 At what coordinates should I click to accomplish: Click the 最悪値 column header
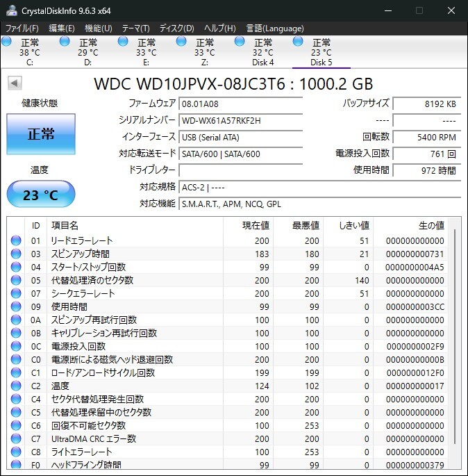coord(298,226)
